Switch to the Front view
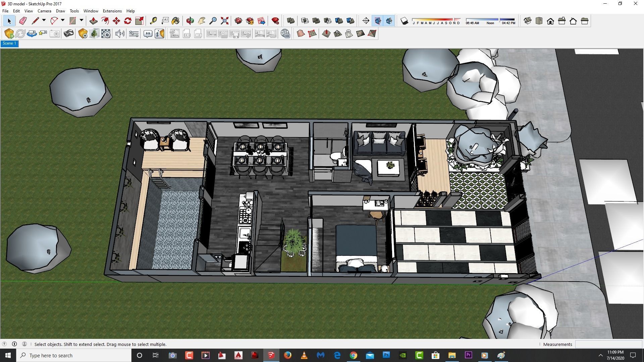Image resolution: width=644 pixels, height=362 pixels. coord(550,21)
